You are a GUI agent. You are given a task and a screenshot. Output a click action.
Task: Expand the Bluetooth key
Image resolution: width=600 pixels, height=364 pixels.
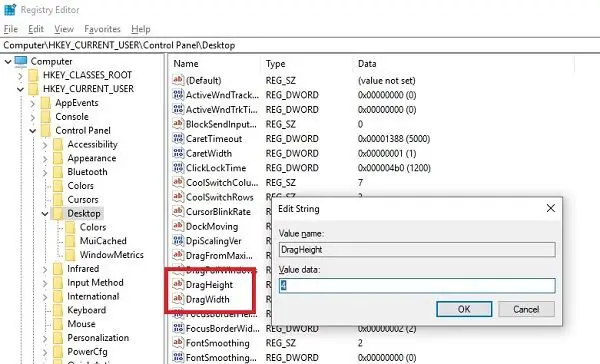45,172
